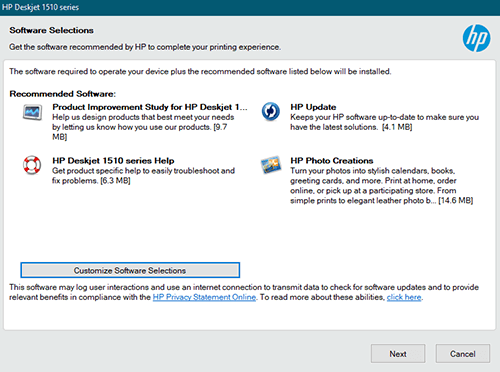This screenshot has height=372, width=500.
Task: Click the HP Photo Creations picture icon
Action: tap(271, 165)
